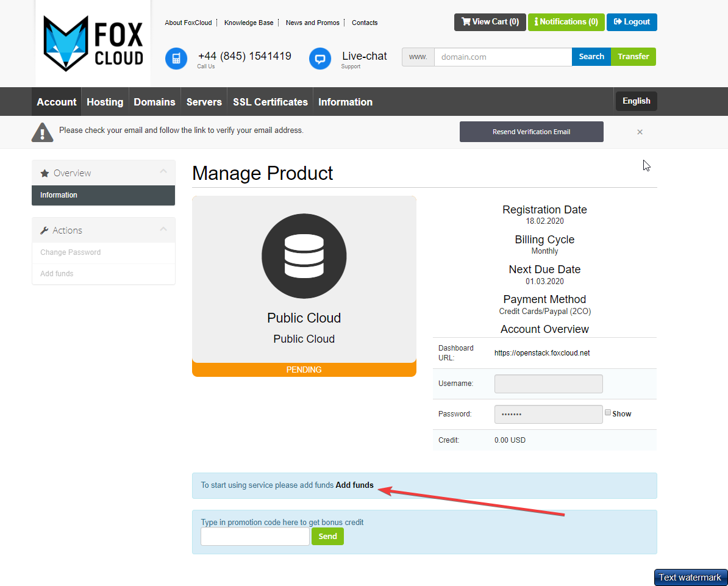
Task: Click the Live-chat speech bubble icon
Action: point(320,59)
